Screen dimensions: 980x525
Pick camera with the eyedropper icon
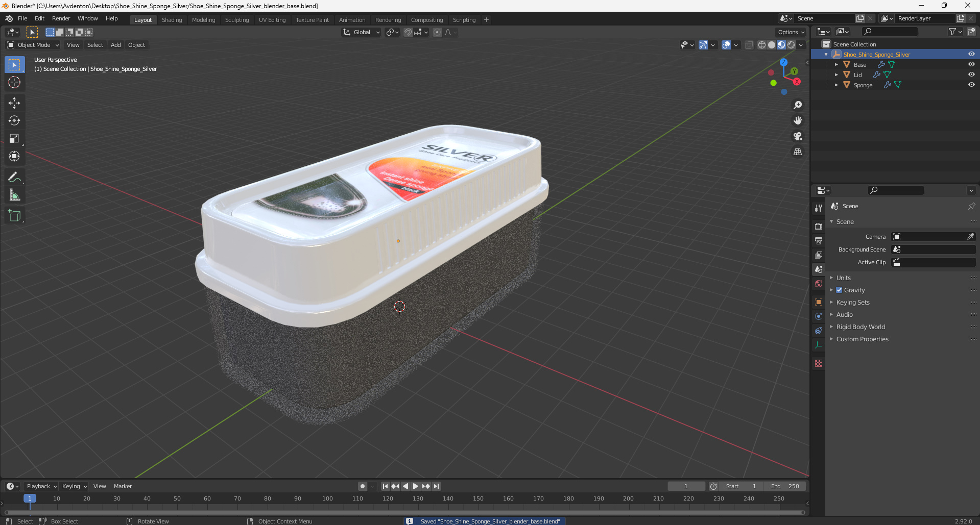pyautogui.click(x=970, y=237)
